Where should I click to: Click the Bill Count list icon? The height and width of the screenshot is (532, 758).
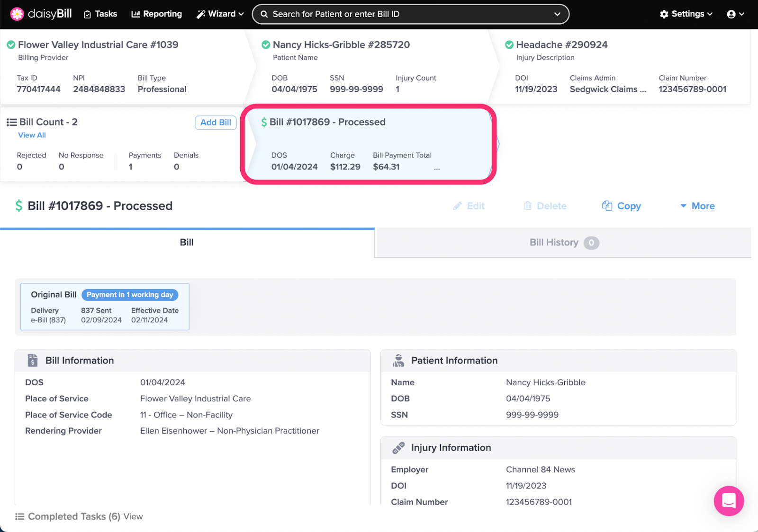click(11, 122)
